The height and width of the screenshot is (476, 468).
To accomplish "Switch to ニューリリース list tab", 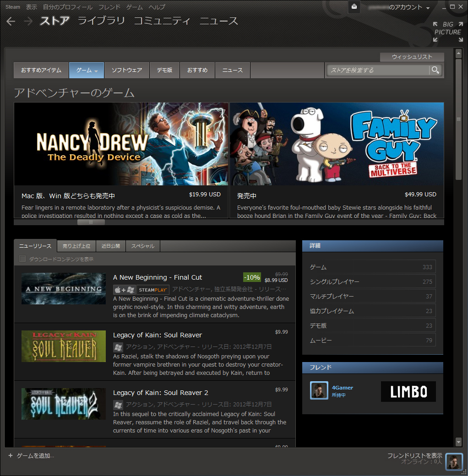I will coord(35,246).
